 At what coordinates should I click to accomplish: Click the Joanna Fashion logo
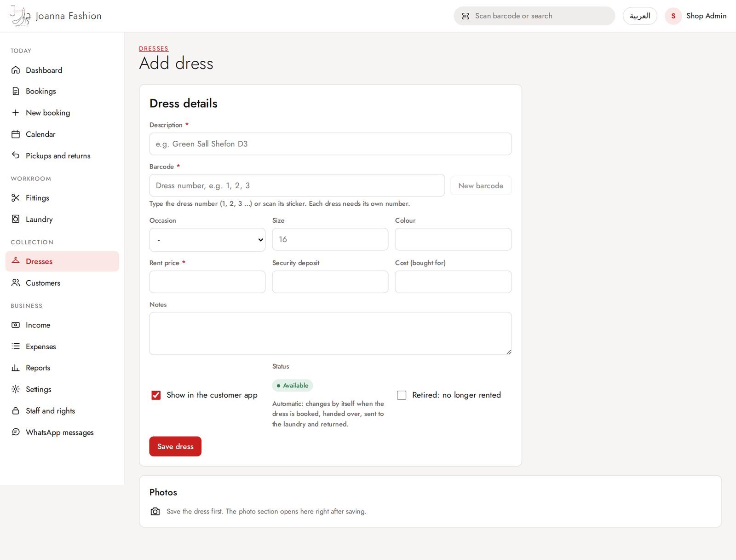tap(56, 16)
